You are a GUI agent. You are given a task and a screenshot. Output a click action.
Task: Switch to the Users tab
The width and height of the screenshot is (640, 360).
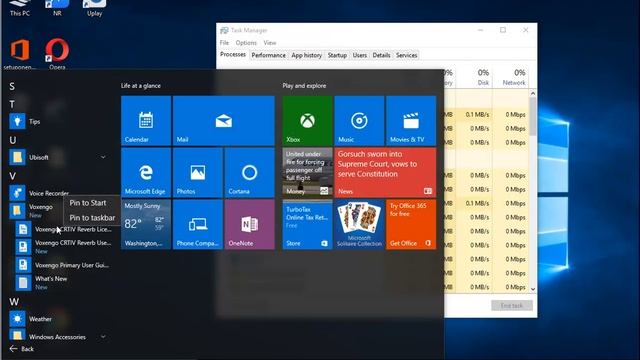point(360,55)
